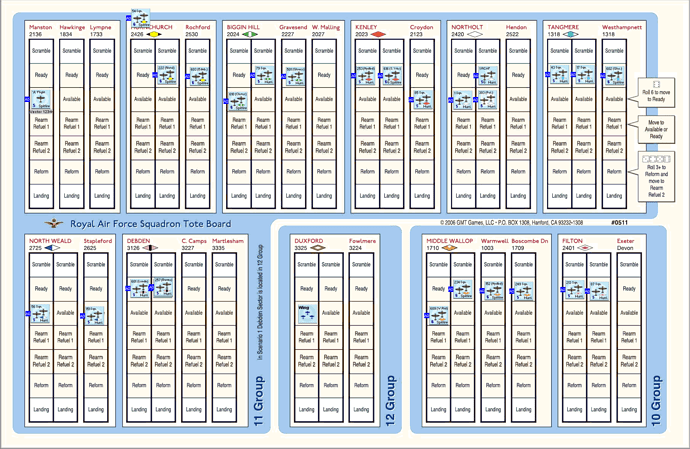Click the 'Roll 3+ to Reform' callout
This screenshot has height=449, width=690.
pos(655,177)
